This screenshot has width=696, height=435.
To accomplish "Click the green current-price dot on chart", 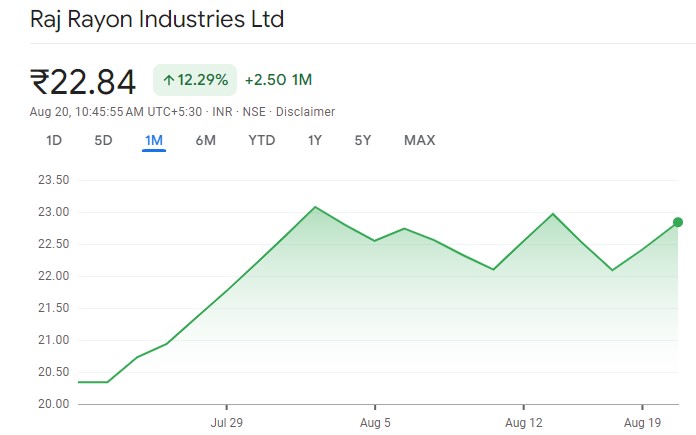I will (678, 222).
